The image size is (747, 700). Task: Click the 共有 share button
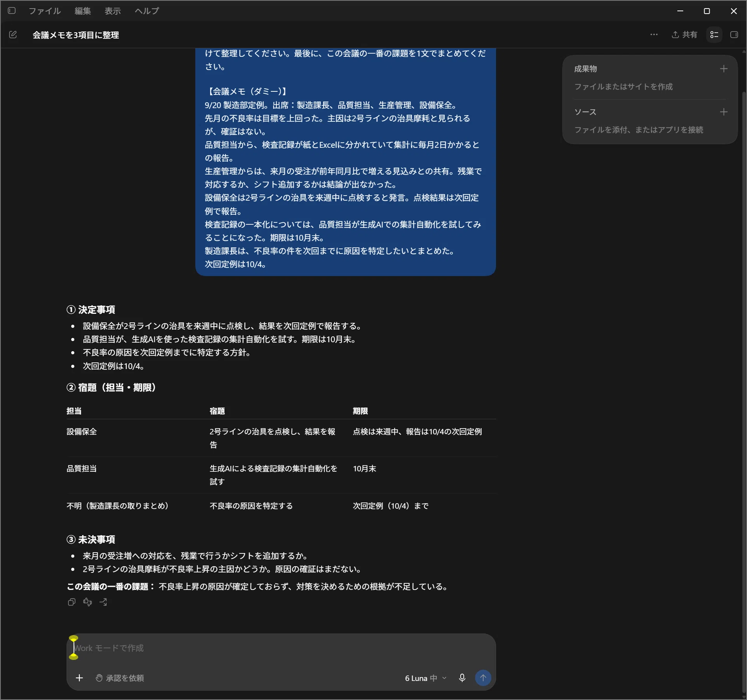tap(684, 35)
